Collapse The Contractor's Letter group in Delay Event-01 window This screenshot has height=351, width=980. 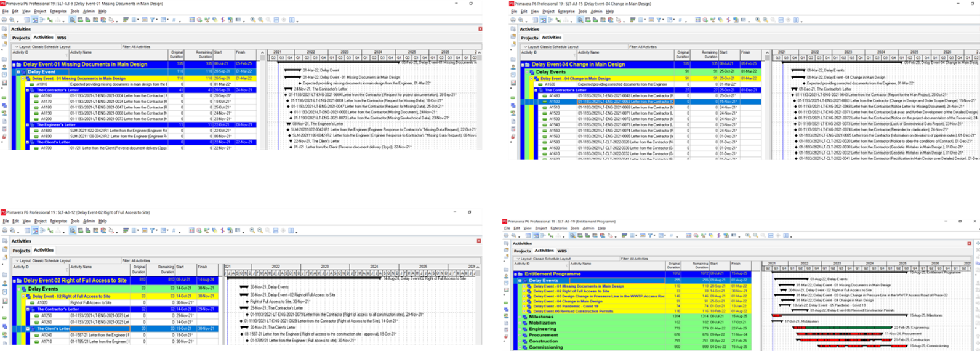point(28,90)
